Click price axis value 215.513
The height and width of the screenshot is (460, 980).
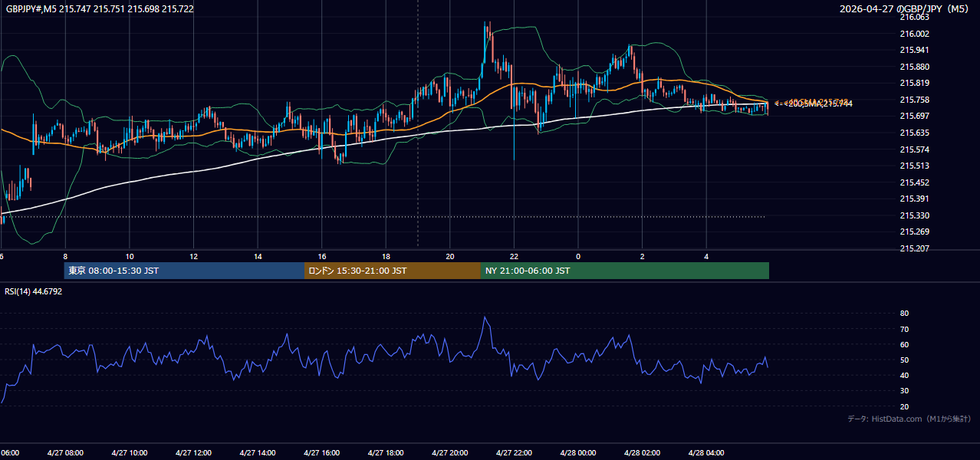pos(914,166)
